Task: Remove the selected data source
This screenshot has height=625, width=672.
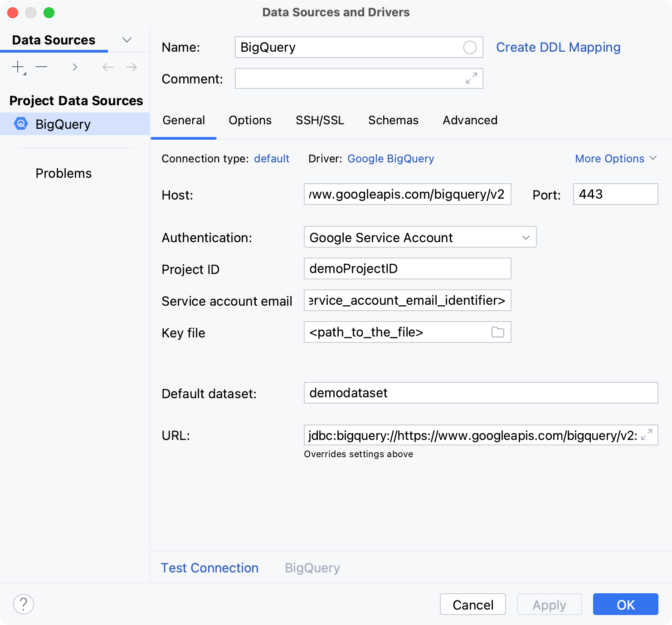Action: pyautogui.click(x=41, y=67)
